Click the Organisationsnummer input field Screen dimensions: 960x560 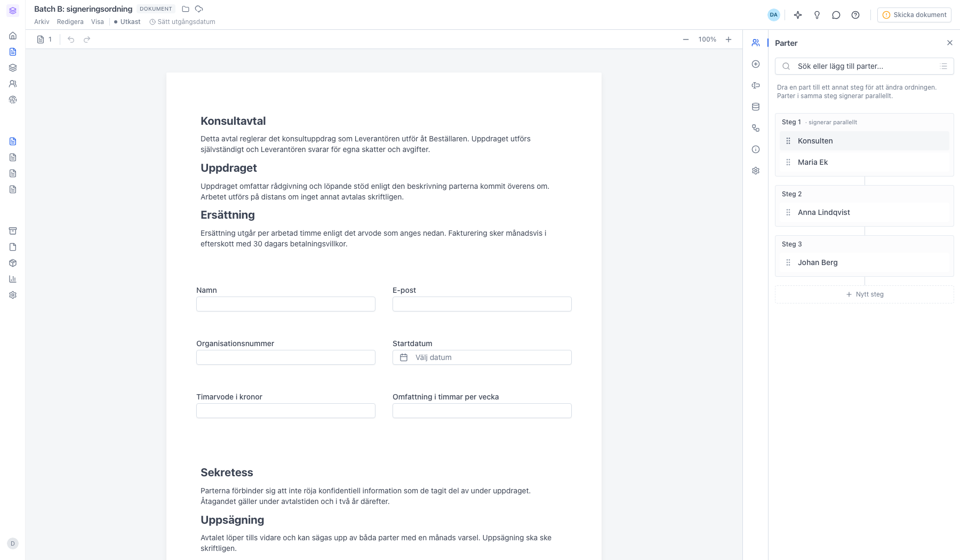click(286, 357)
